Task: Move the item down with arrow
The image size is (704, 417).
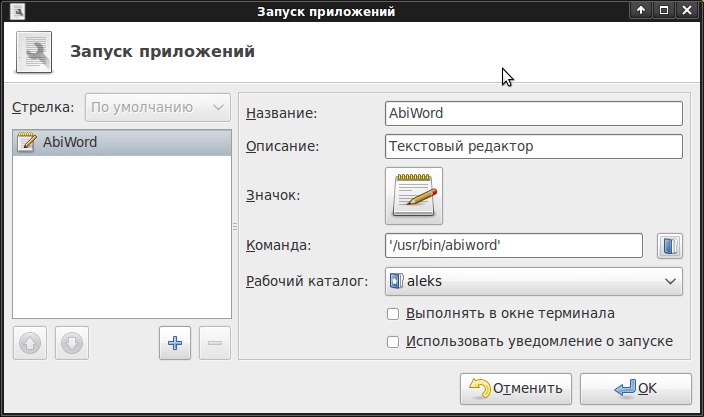Action: tap(72, 343)
